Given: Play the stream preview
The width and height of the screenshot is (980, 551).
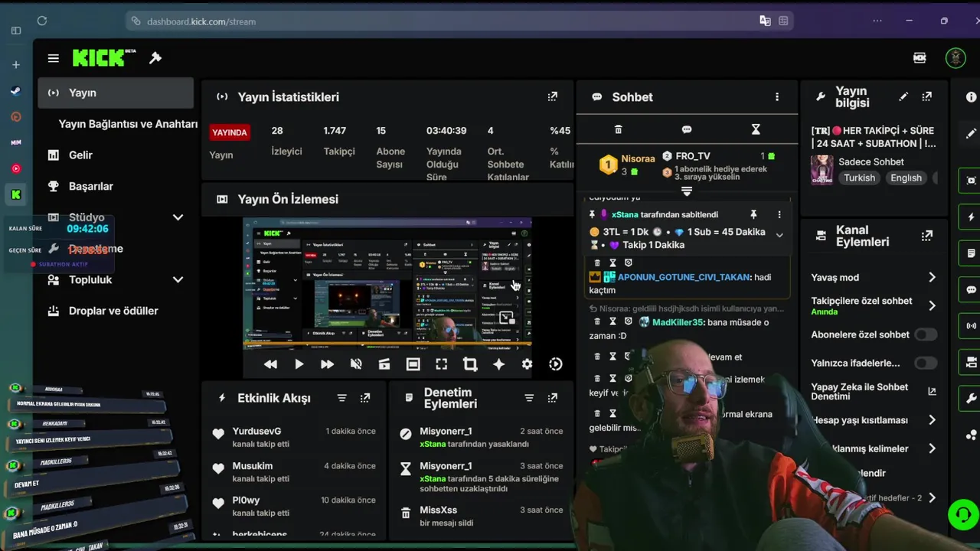Looking at the screenshot, I should point(299,364).
